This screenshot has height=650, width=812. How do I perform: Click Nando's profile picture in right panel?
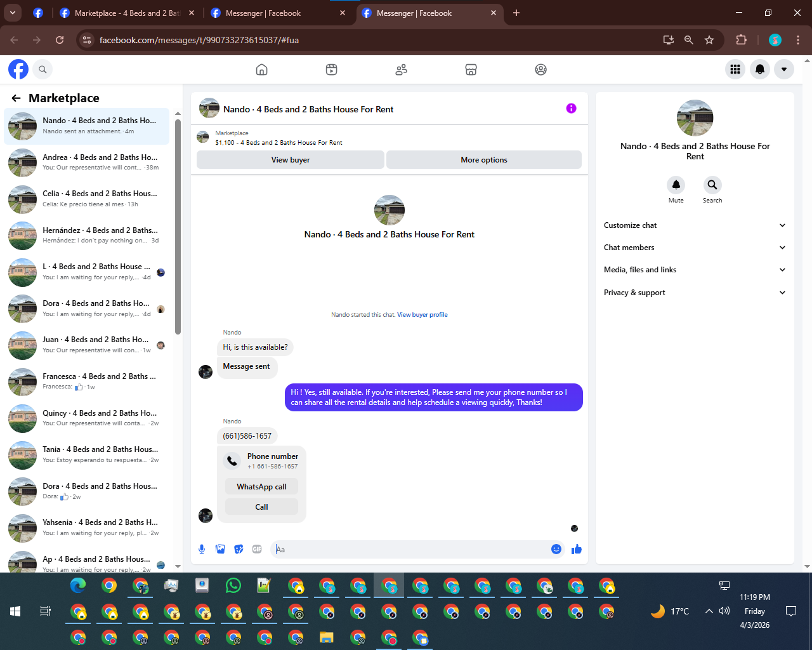pos(695,118)
